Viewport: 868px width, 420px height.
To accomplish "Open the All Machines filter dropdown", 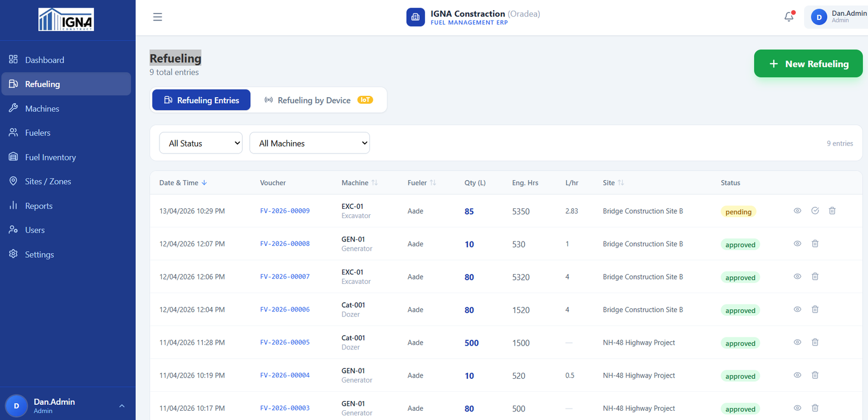I will (x=310, y=143).
